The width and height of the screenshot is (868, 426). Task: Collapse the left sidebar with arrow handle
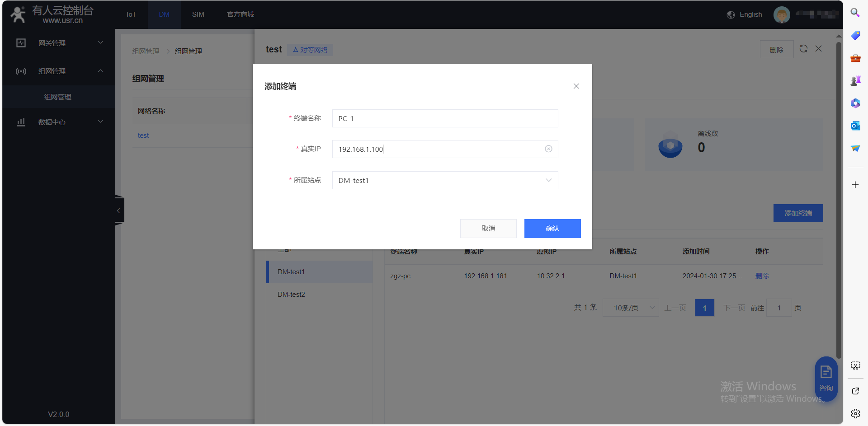[119, 211]
